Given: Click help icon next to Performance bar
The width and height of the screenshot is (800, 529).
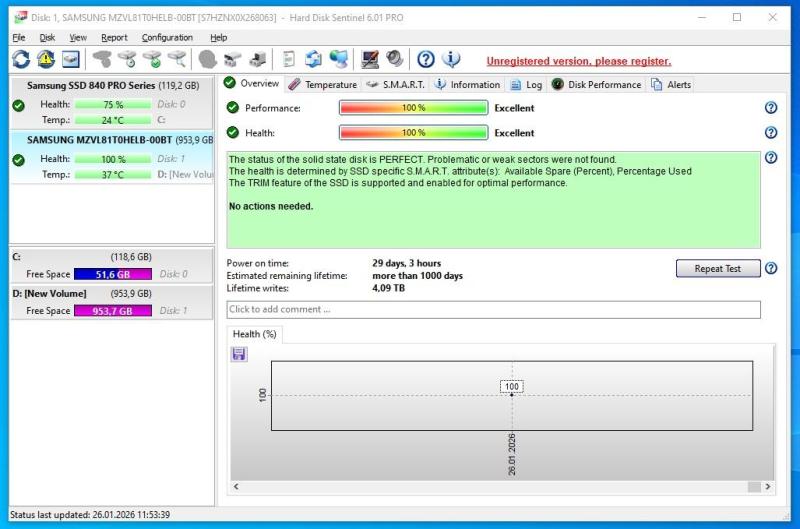Looking at the screenshot, I should 770,108.
